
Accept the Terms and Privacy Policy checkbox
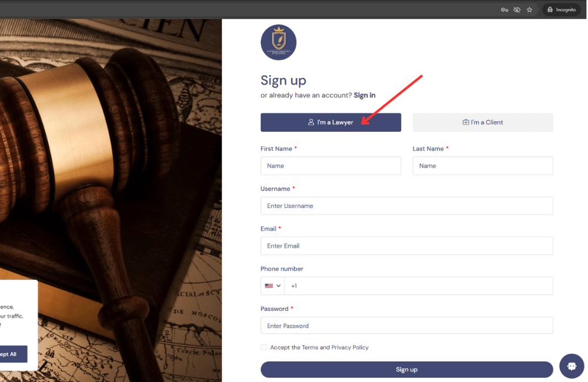coord(263,347)
